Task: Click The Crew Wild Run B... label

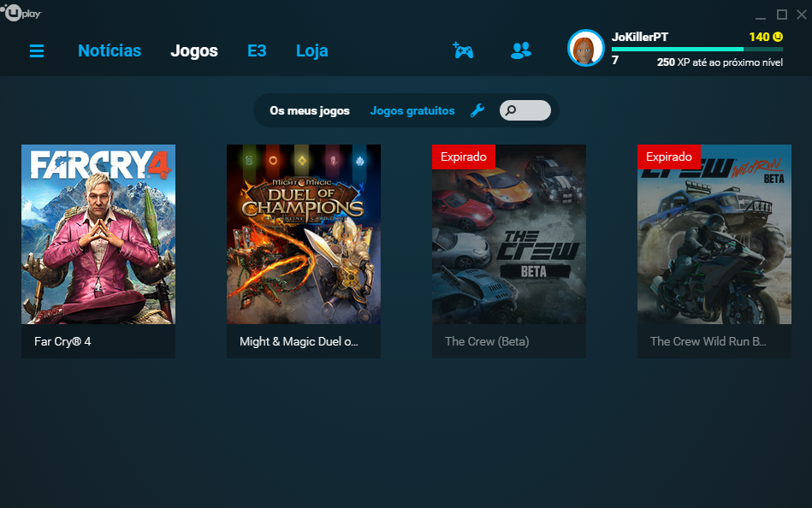Action: click(708, 341)
